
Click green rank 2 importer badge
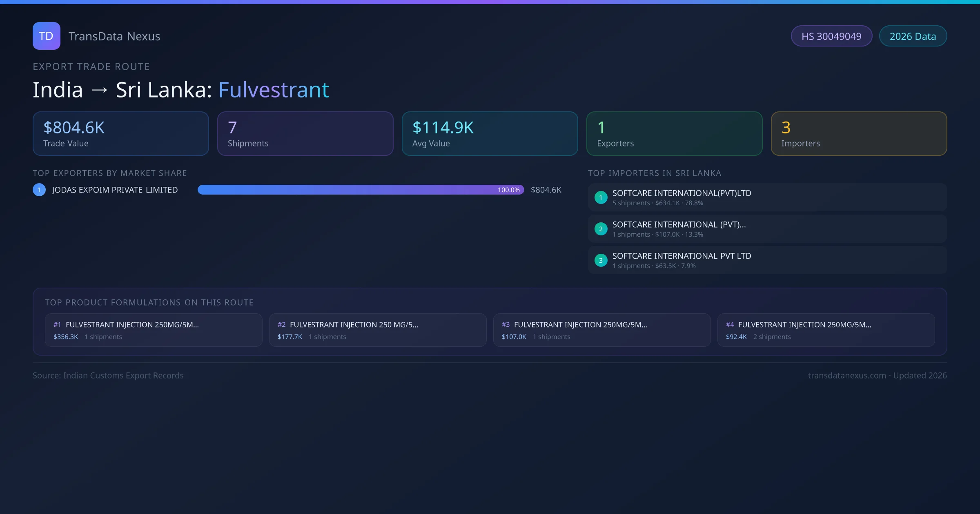pyautogui.click(x=601, y=229)
